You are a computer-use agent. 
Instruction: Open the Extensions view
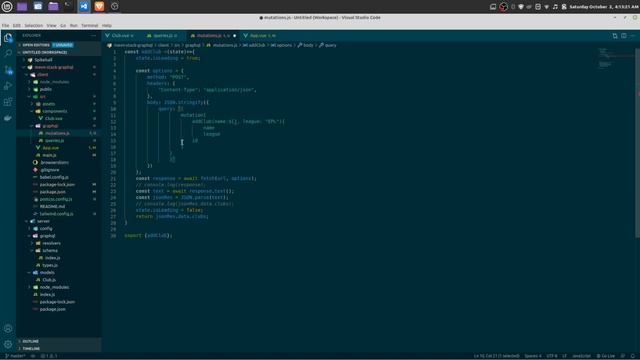[8, 102]
